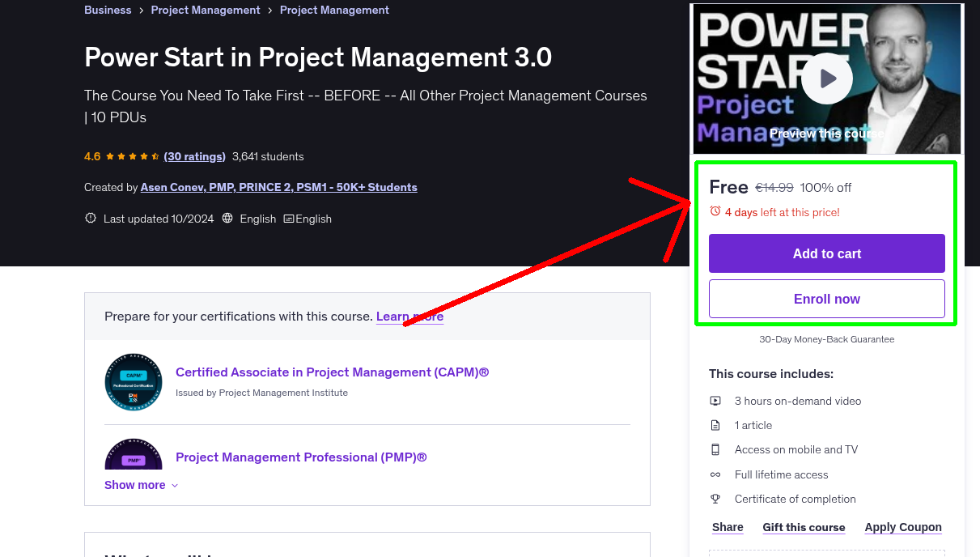The width and height of the screenshot is (980, 557).
Task: Click the on-demand video icon in course includes
Action: [x=715, y=401]
